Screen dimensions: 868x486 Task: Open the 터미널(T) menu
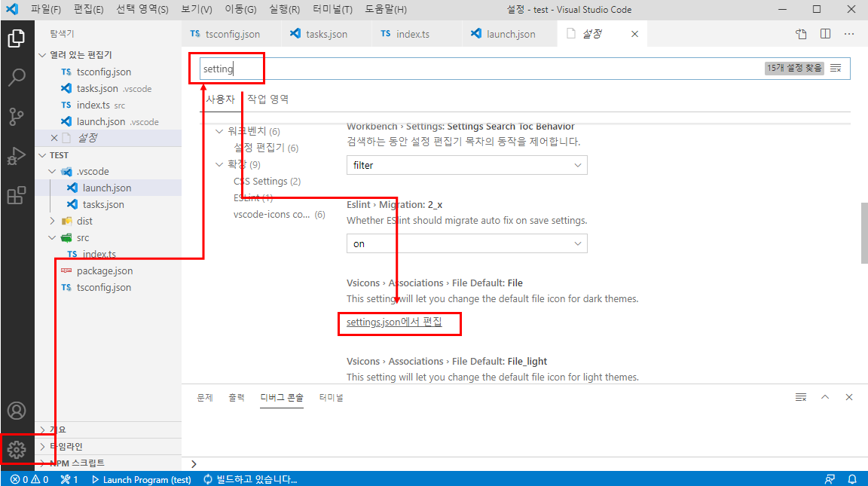tap(332, 9)
